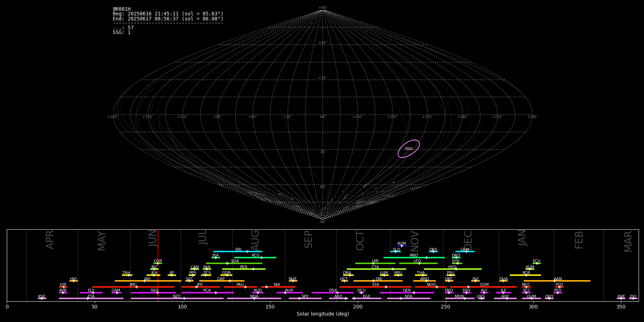This screenshot has height=322, width=644.
Task: Click the SSG label in the bottom timeline
Action: point(154,291)
